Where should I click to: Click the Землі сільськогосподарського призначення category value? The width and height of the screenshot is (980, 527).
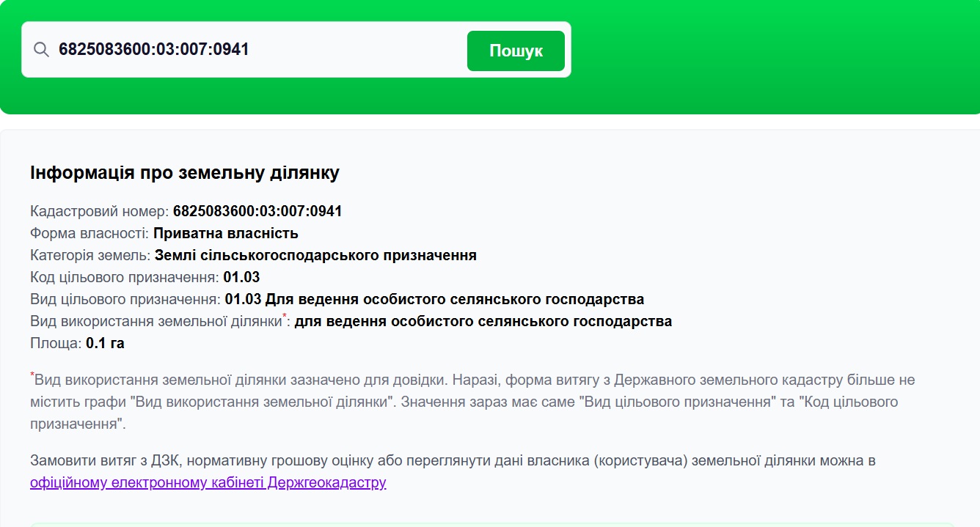tap(315, 256)
